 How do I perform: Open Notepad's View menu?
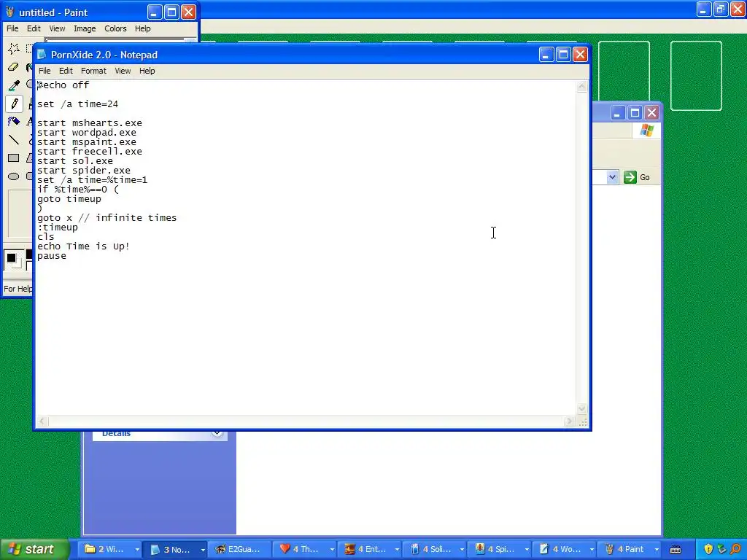click(x=123, y=71)
